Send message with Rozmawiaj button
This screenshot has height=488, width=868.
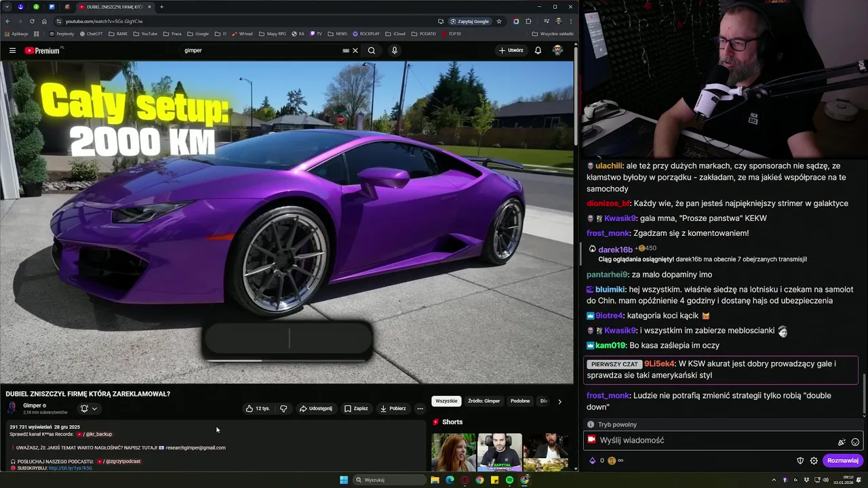[843, 460]
